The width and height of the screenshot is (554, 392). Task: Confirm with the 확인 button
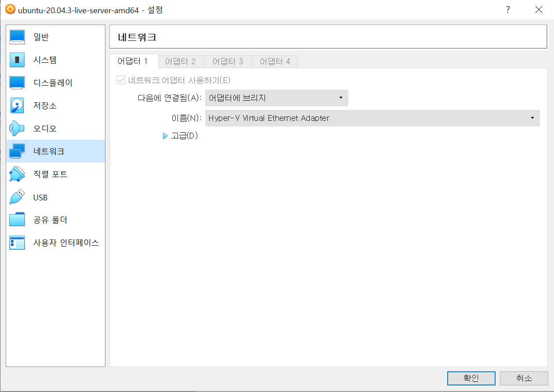[471, 378]
